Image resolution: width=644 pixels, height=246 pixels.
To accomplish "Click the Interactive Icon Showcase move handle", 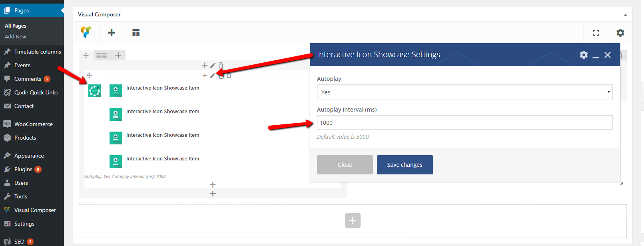I will 89,75.
